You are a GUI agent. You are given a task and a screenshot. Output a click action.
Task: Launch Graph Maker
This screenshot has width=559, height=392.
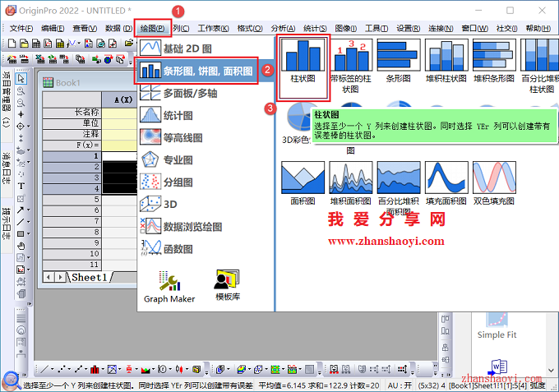(169, 287)
